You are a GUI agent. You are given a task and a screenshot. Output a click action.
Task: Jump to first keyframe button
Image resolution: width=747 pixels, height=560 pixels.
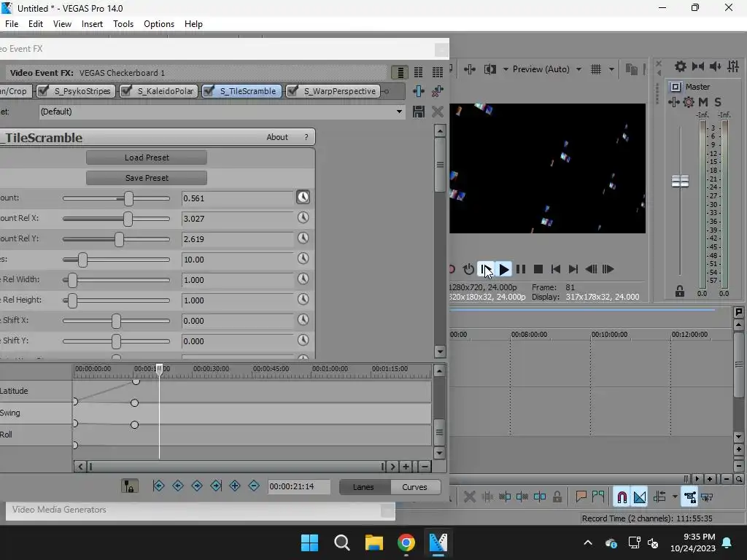pyautogui.click(x=158, y=486)
